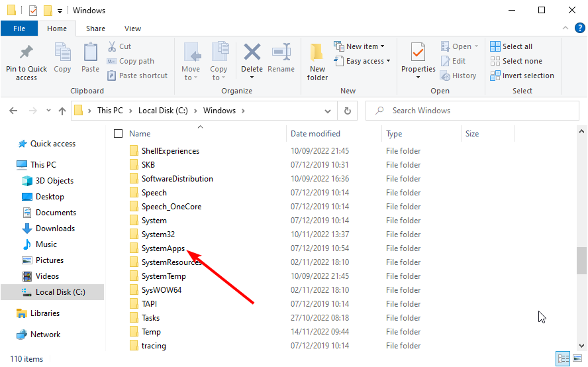Open Music in navigation pane

click(x=40, y=244)
